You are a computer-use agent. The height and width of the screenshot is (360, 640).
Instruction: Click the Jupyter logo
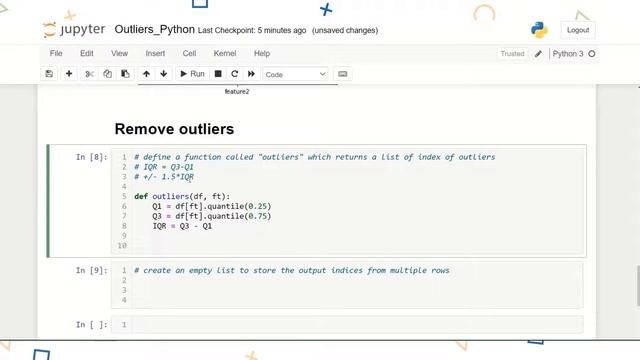pyautogui.click(x=74, y=30)
